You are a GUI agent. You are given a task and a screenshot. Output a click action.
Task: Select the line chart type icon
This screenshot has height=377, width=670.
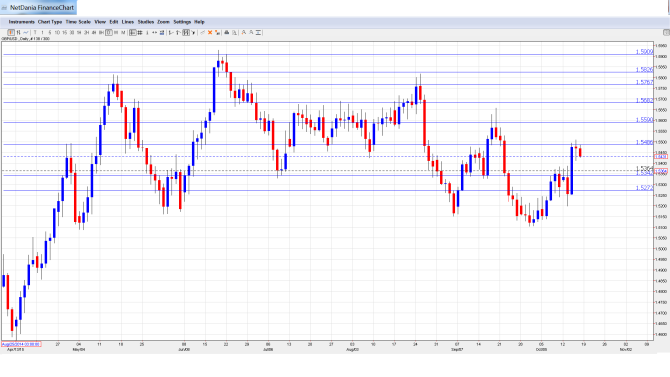tap(26, 32)
